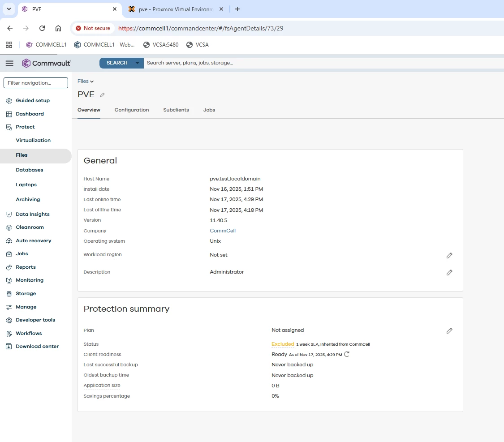
Task: Open the COMMCELL1 - Web bookmark
Action: [x=104, y=45]
